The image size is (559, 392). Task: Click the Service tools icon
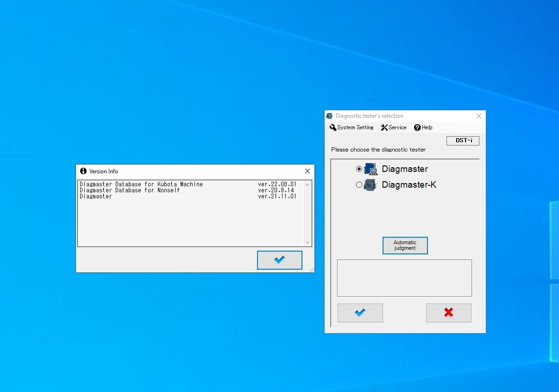click(384, 127)
